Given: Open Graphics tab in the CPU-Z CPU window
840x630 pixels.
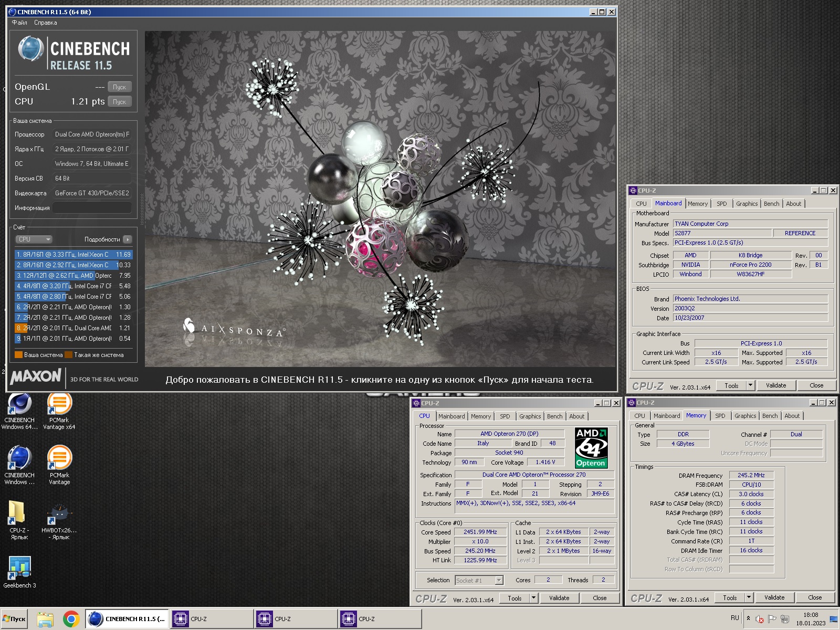Looking at the screenshot, I should [530, 416].
